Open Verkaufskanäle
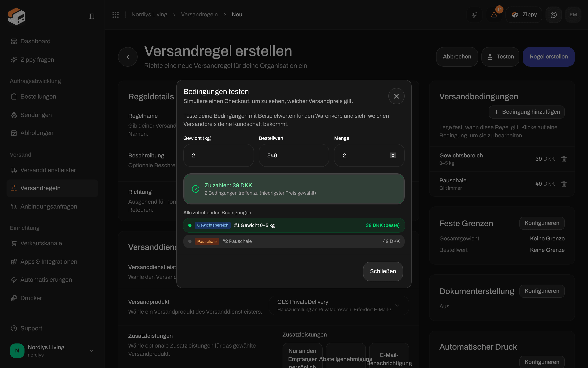The width and height of the screenshot is (588, 368). (52, 243)
